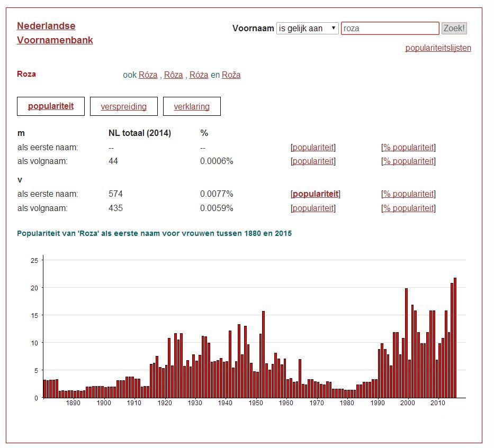The width and height of the screenshot is (494, 448).
Task: Open the populariteitslijsten link
Action: click(x=438, y=48)
